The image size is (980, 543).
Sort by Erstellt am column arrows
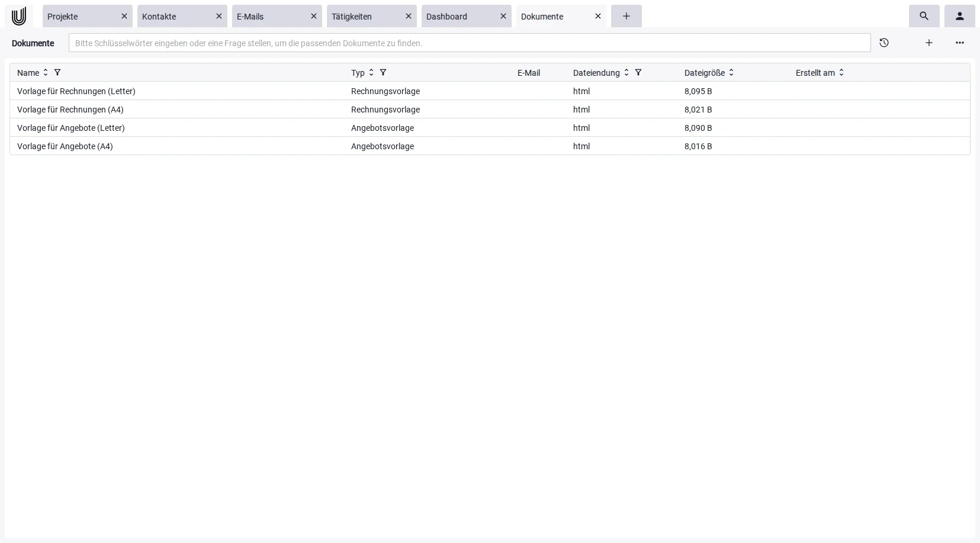[x=841, y=72]
